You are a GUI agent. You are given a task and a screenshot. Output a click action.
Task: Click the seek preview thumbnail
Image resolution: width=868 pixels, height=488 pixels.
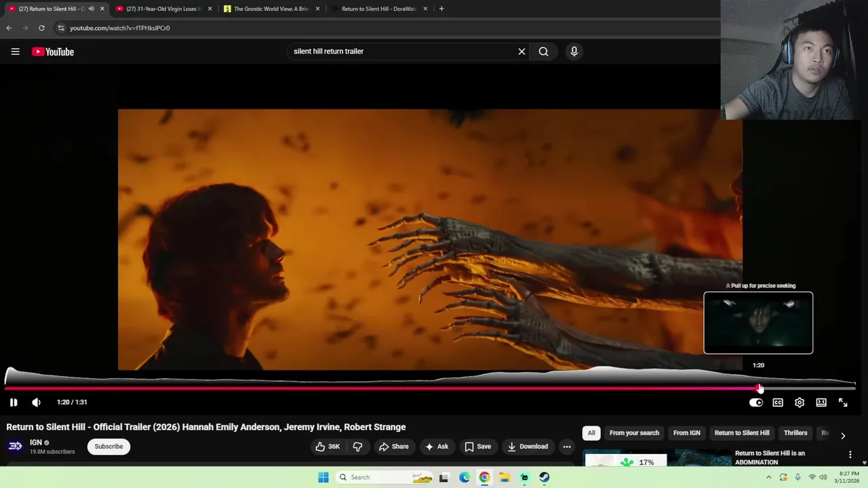click(x=758, y=323)
